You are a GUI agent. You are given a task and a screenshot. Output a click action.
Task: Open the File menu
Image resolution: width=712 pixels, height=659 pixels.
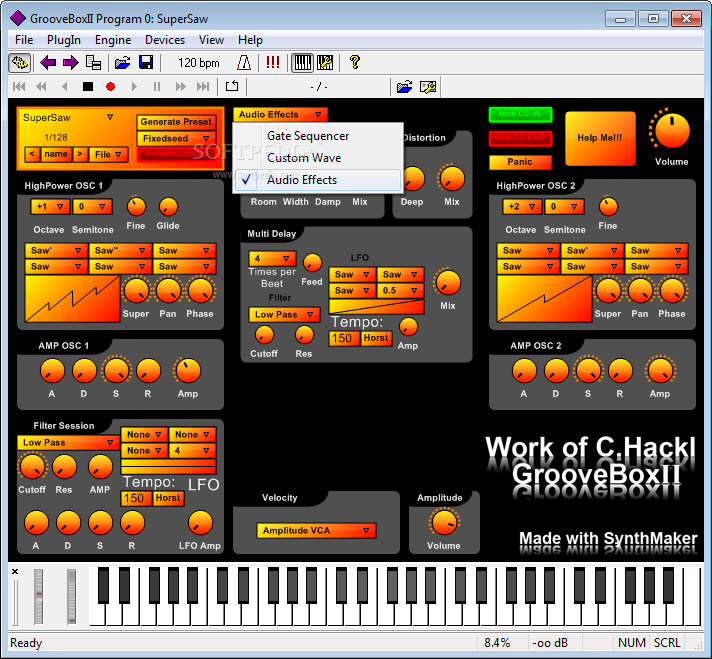click(x=24, y=40)
